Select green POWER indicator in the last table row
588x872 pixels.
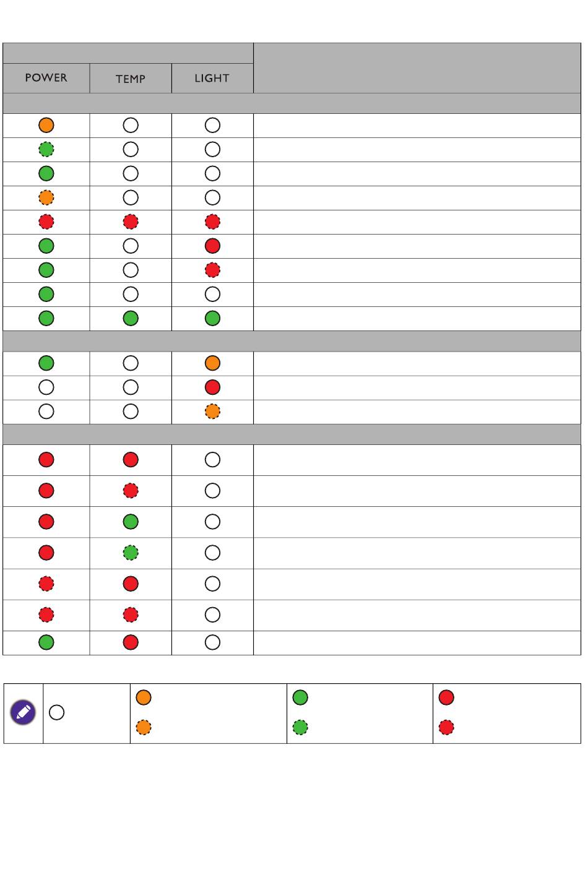tap(46, 642)
